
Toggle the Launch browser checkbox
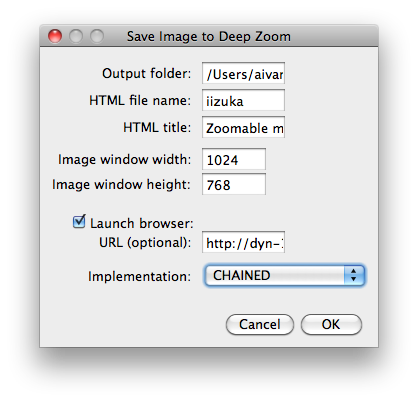pos(79,222)
